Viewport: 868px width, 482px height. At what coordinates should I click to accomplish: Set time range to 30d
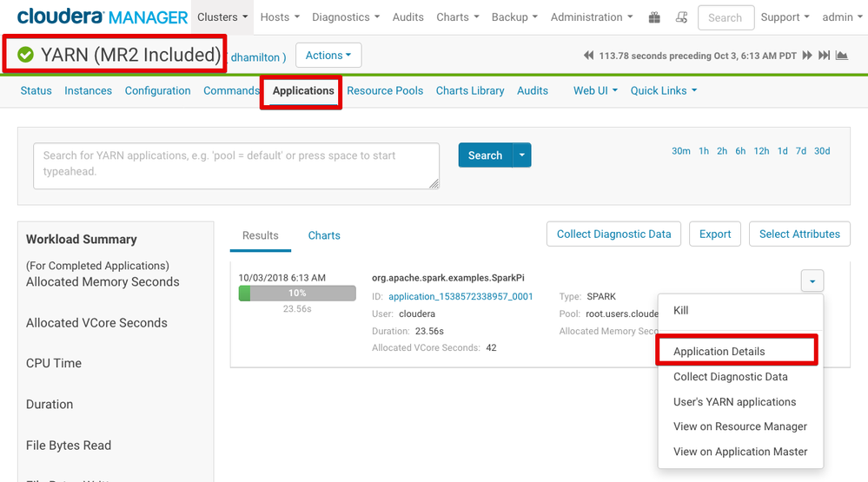[x=822, y=151]
